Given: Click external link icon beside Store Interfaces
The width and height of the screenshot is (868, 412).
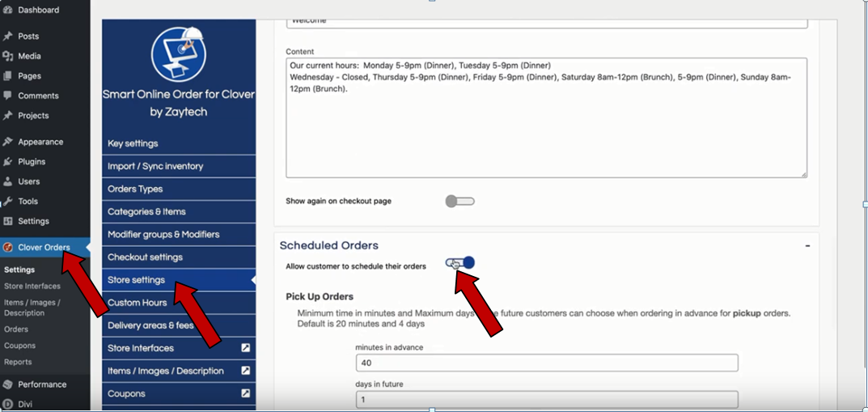Looking at the screenshot, I should pyautogui.click(x=246, y=348).
